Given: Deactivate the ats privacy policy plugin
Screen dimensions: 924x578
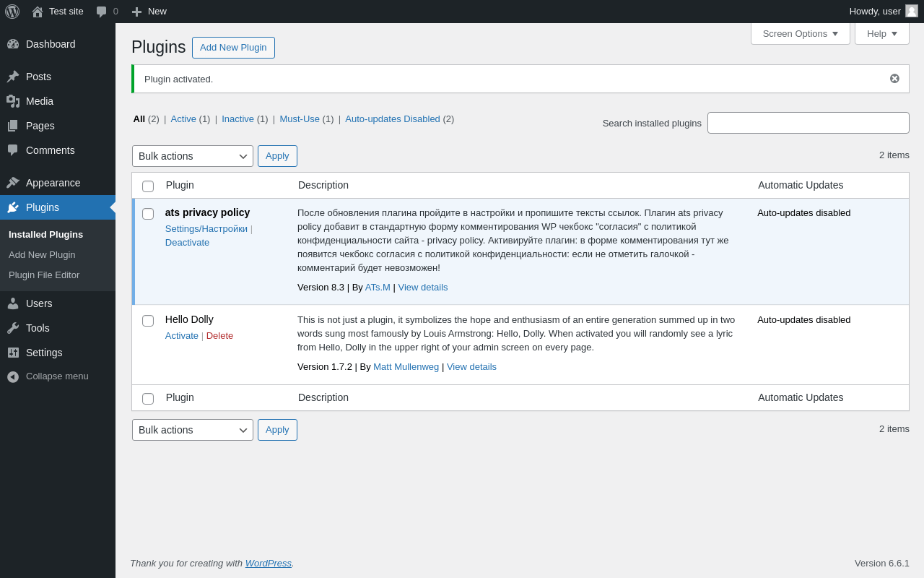Looking at the screenshot, I should (187, 243).
